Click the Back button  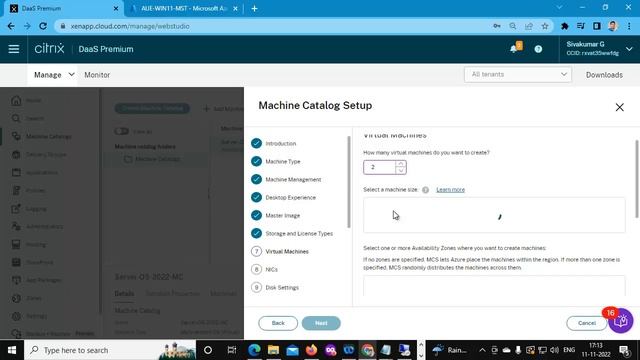pos(278,323)
